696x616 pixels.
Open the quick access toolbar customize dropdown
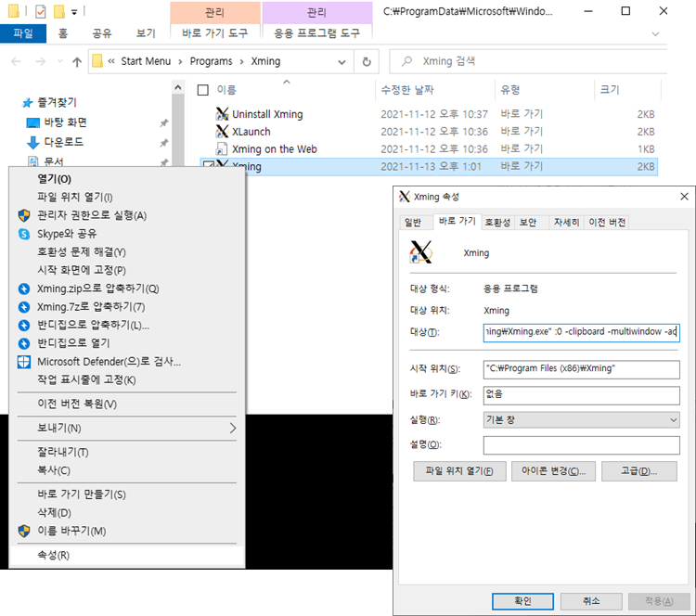[x=74, y=12]
